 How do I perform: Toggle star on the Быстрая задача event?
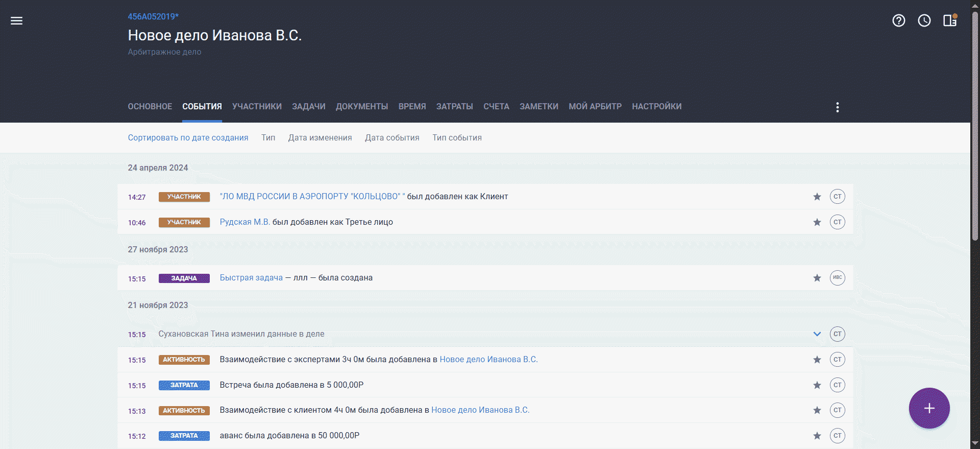click(817, 278)
